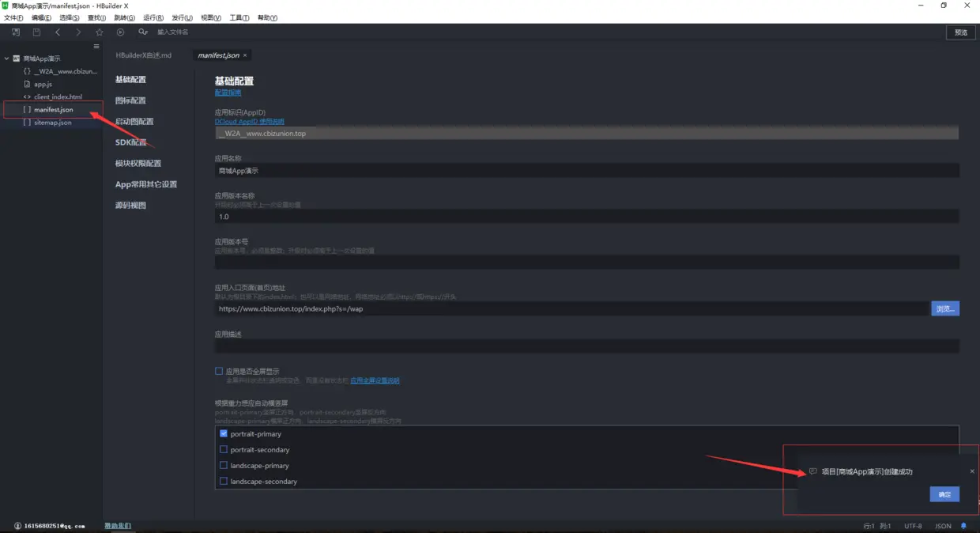Collapse the 商城App演示 project tree

pos(6,59)
